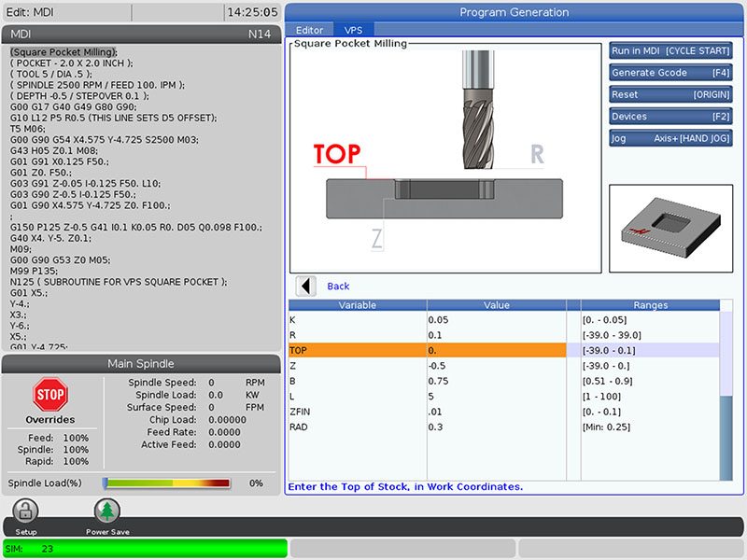Click the Back arrow icon
Viewport: 747px width, 560px height.
point(305,287)
